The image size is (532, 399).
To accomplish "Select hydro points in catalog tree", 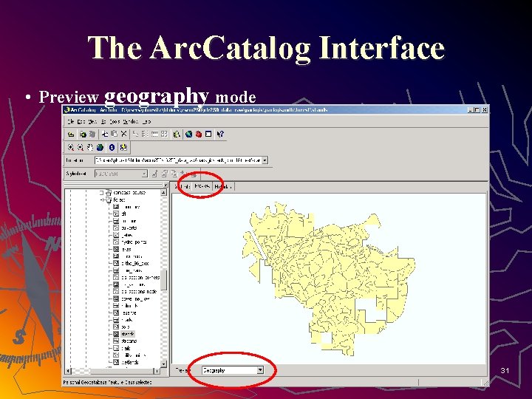I will coord(134,242).
